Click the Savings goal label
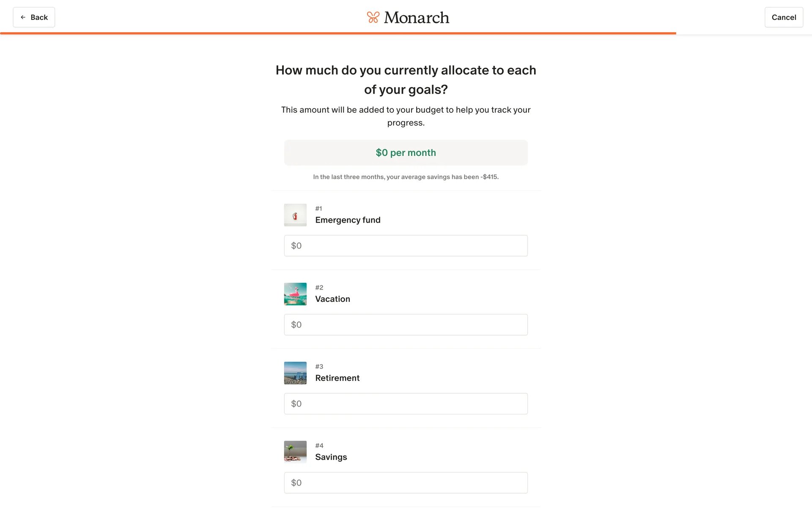This screenshot has width=812, height=508. pos(331,457)
